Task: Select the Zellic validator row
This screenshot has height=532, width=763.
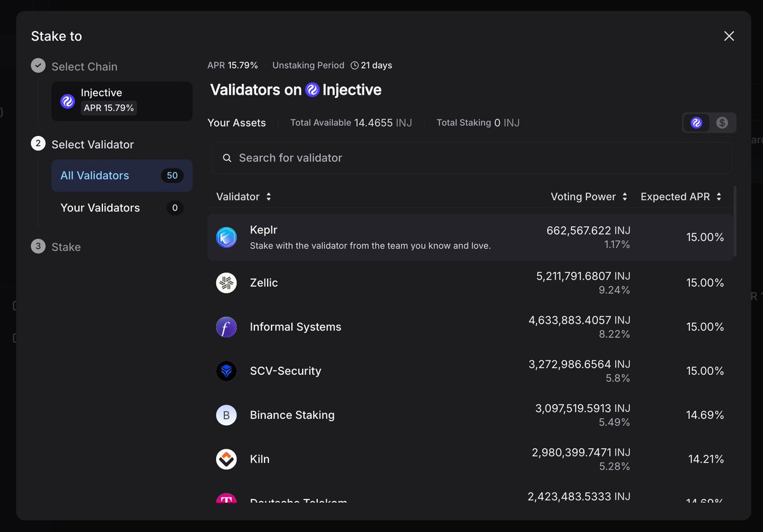Action: coord(470,283)
